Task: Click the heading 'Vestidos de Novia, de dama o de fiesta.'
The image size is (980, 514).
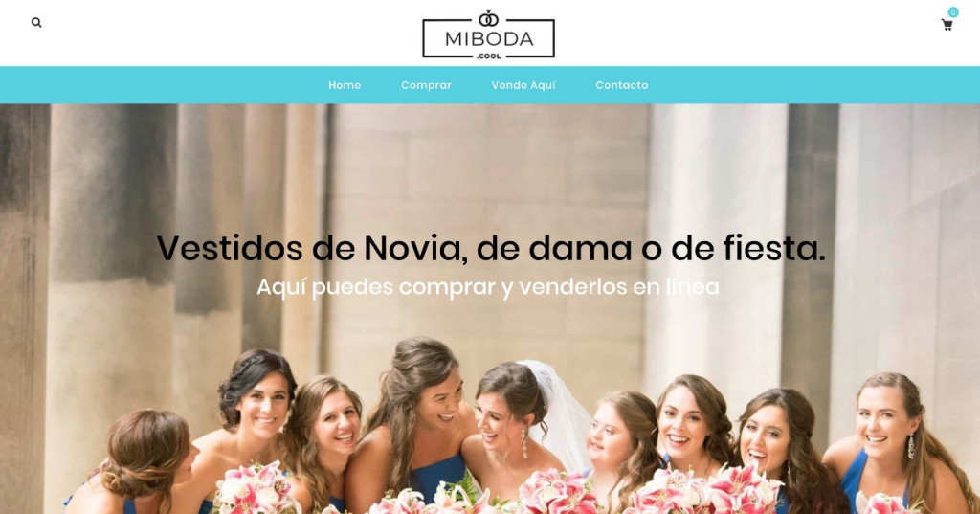Action: coord(491,248)
